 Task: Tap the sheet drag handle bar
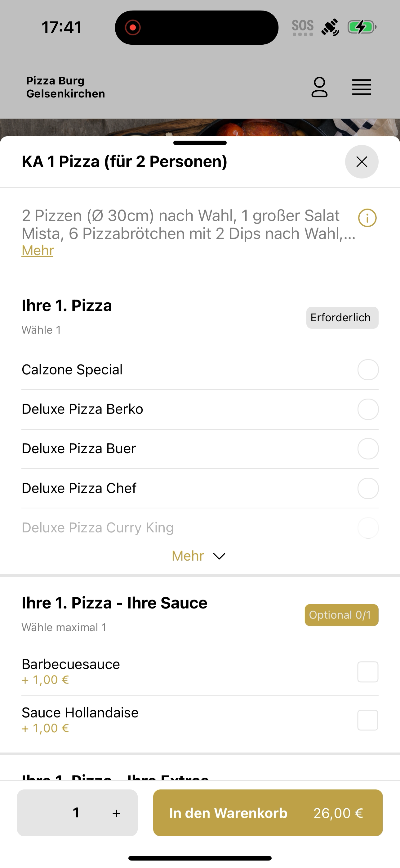[200, 142]
